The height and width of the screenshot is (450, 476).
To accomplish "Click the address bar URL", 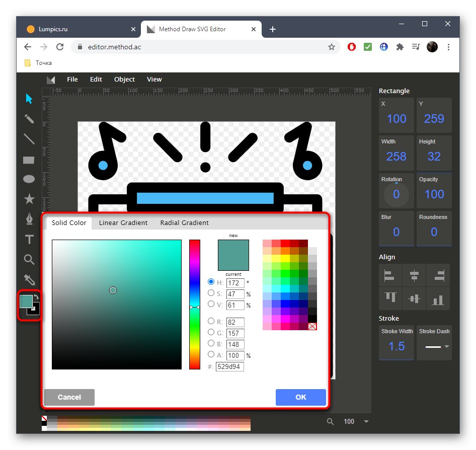I will (x=114, y=47).
